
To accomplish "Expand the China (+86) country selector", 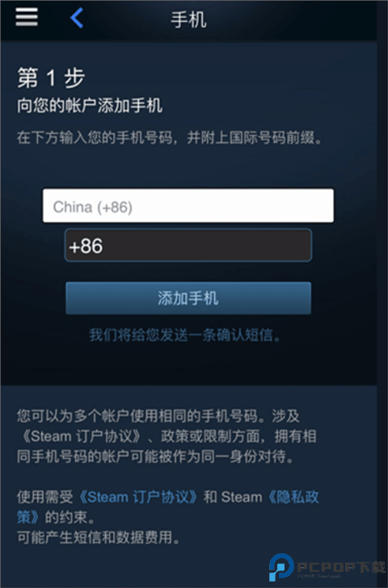I will click(188, 205).
